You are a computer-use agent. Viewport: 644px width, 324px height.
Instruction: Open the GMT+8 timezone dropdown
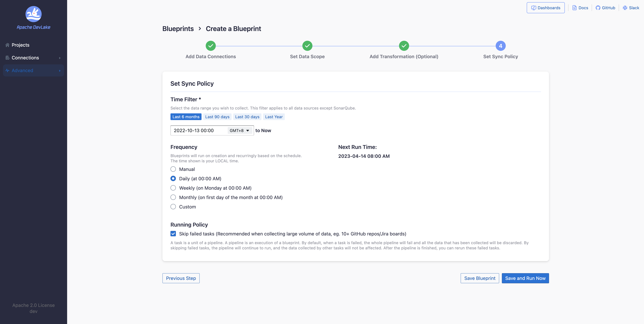point(239,130)
